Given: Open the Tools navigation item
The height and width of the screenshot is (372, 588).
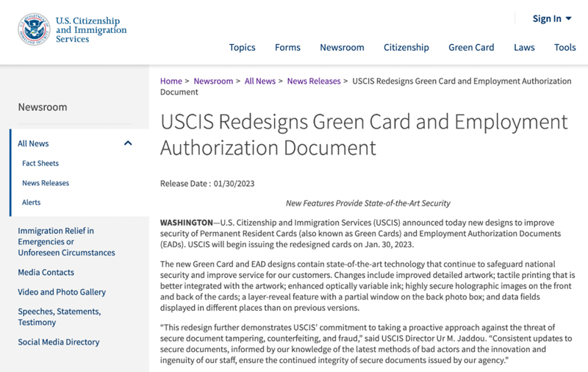Looking at the screenshot, I should [564, 47].
